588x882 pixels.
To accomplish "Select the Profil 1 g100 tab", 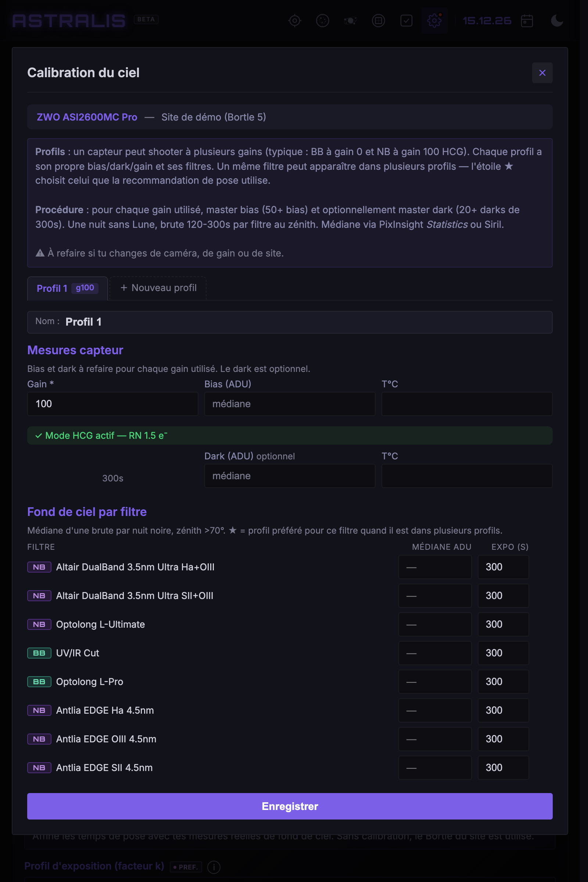I will tap(68, 288).
